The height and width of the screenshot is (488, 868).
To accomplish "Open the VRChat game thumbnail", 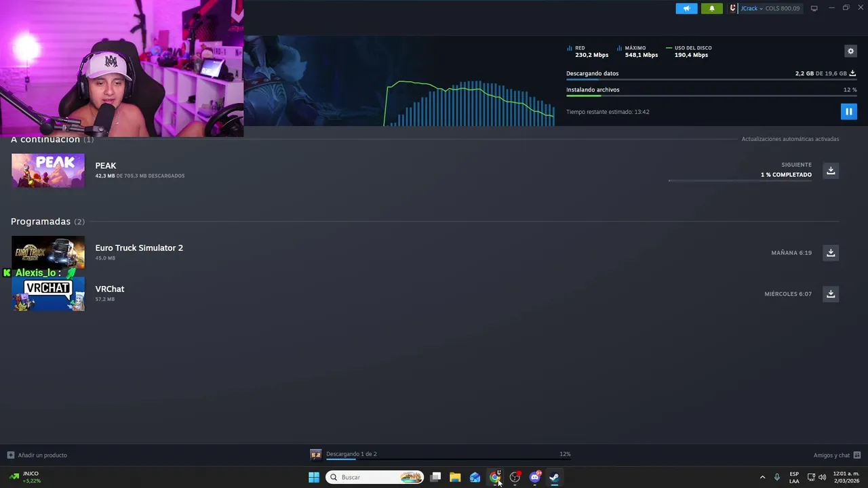I will point(48,293).
